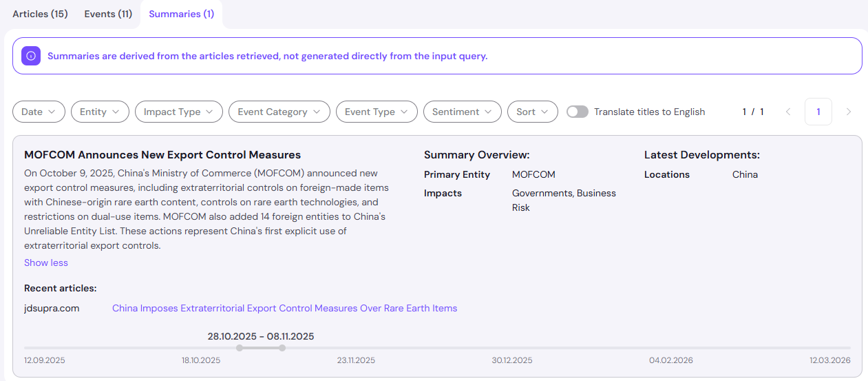The width and height of the screenshot is (868, 381).
Task: Open the Entity filter dropdown
Action: (x=100, y=112)
